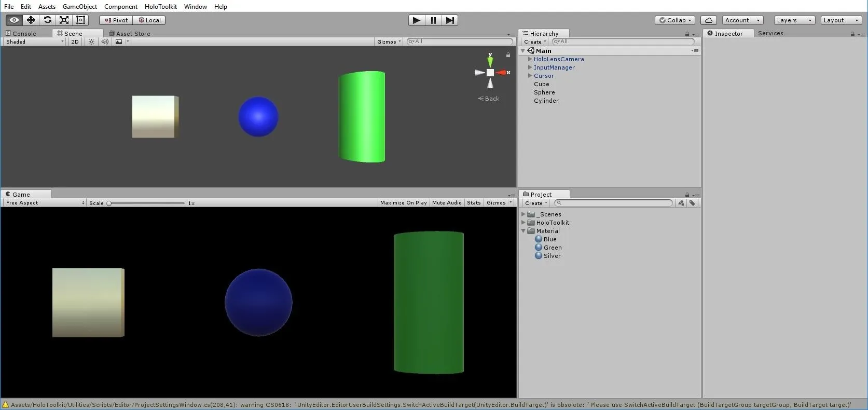Click the Step forward button
868x410 pixels.
coord(450,20)
